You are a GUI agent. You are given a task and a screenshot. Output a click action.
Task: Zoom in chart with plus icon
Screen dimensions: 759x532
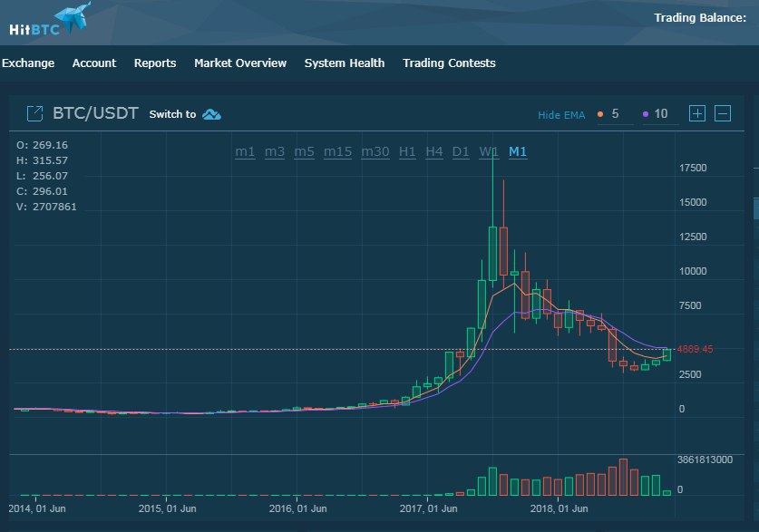click(x=697, y=113)
